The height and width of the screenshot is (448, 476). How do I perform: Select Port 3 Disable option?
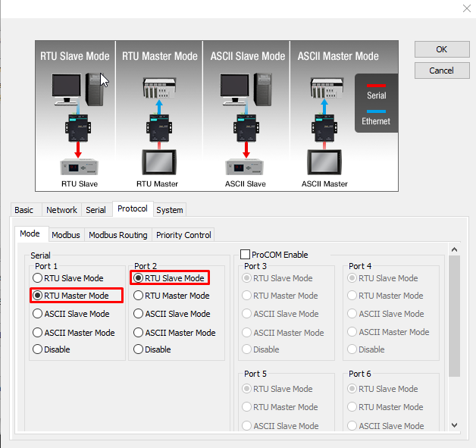point(261,349)
